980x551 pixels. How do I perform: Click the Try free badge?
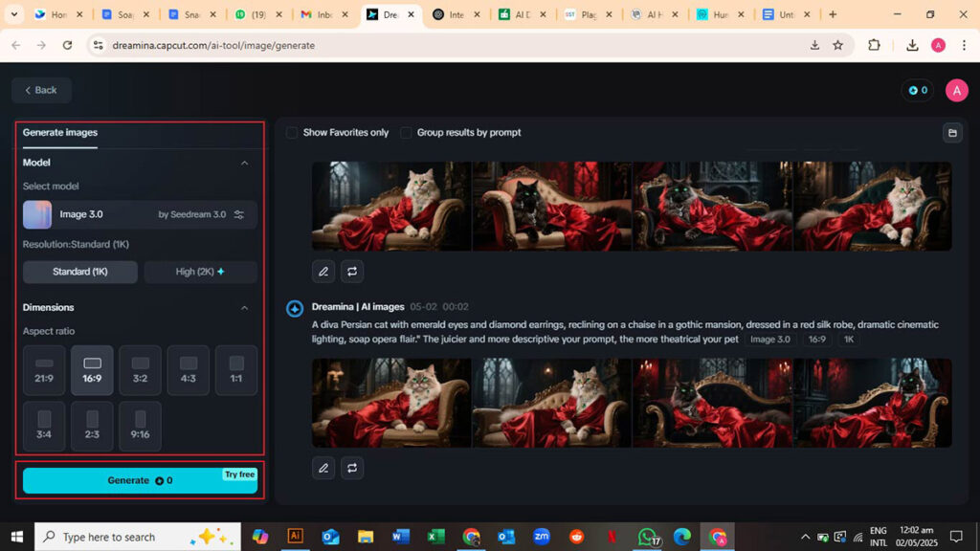(239, 474)
